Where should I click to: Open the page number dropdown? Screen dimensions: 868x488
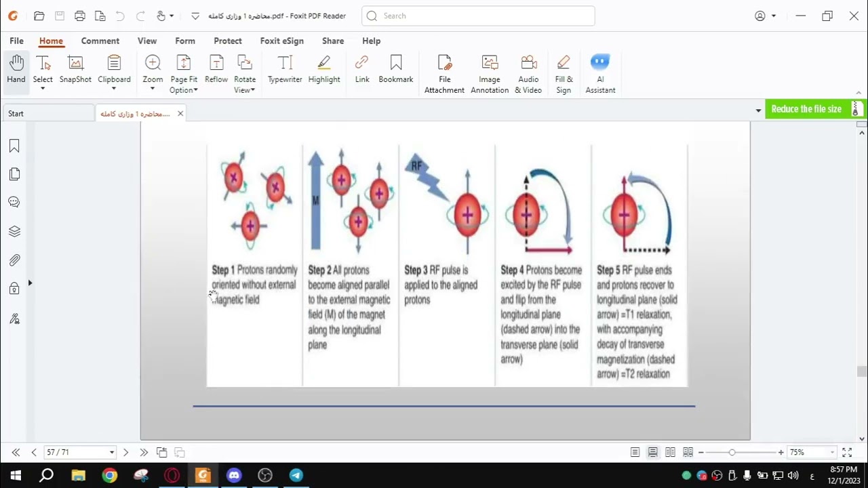112,452
